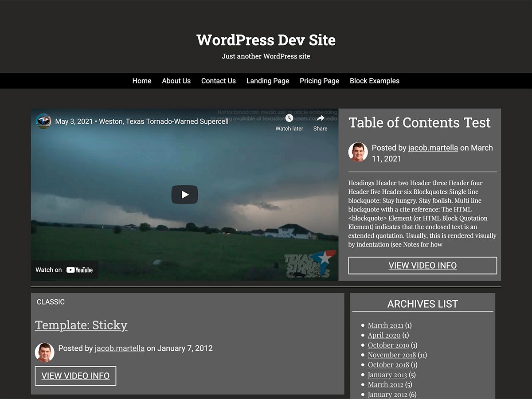The height and width of the screenshot is (399, 532).
Task: Open the Contact Us page
Action: coord(218,81)
